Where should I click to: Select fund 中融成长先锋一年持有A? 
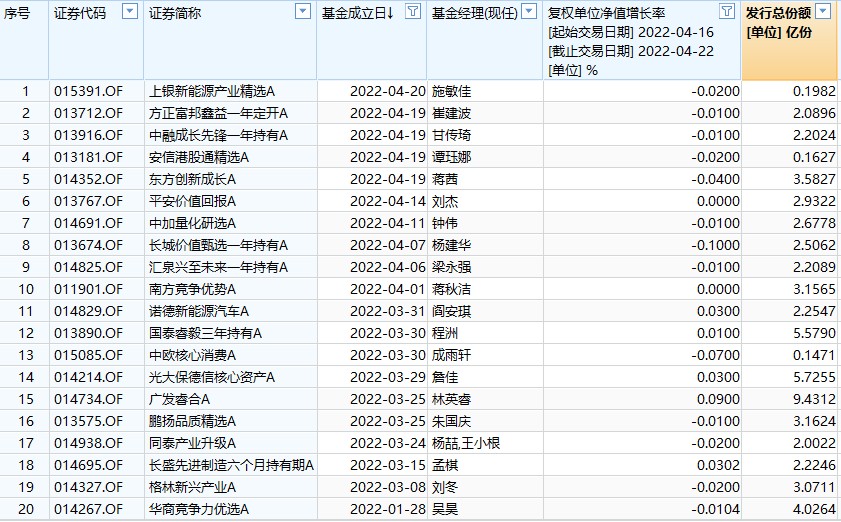click(218, 135)
